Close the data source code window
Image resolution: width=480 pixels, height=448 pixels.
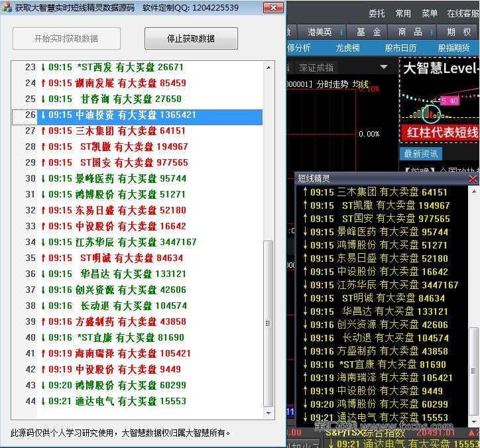273,8
